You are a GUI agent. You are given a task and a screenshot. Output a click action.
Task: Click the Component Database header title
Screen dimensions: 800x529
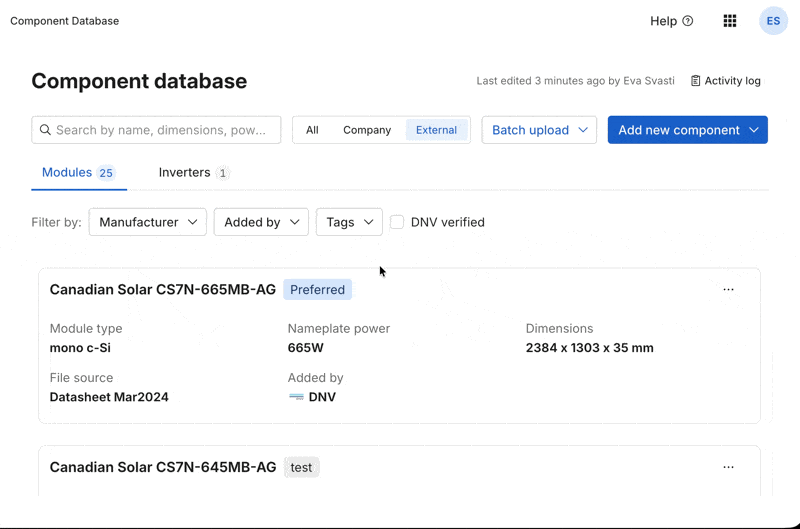click(65, 21)
